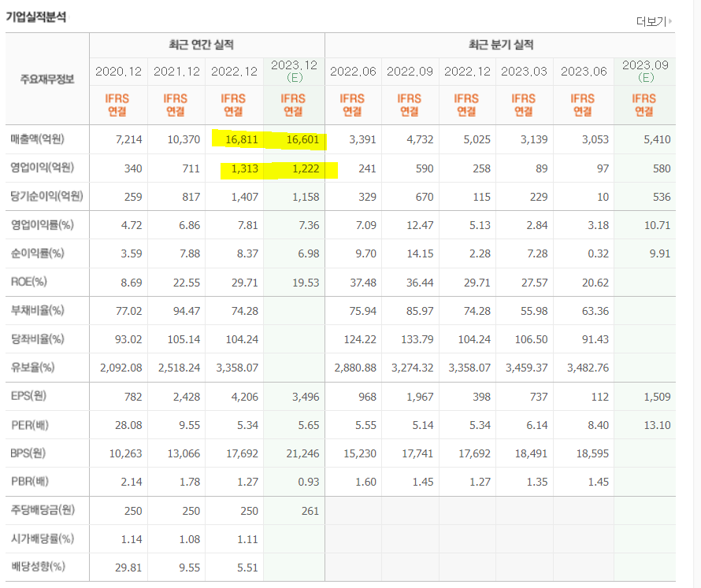701x588 pixels.
Task: Click the 2022.09 quarterly column header
Action: (410, 72)
